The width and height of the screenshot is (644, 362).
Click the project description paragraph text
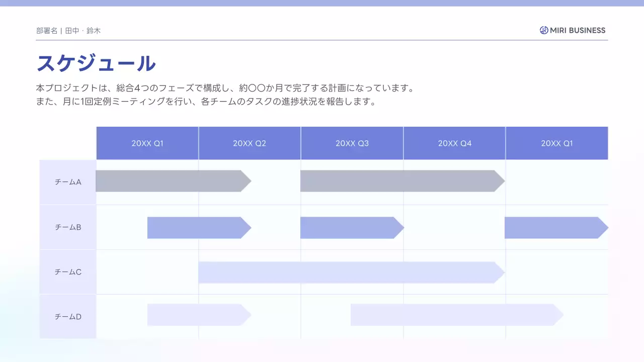[225, 94]
